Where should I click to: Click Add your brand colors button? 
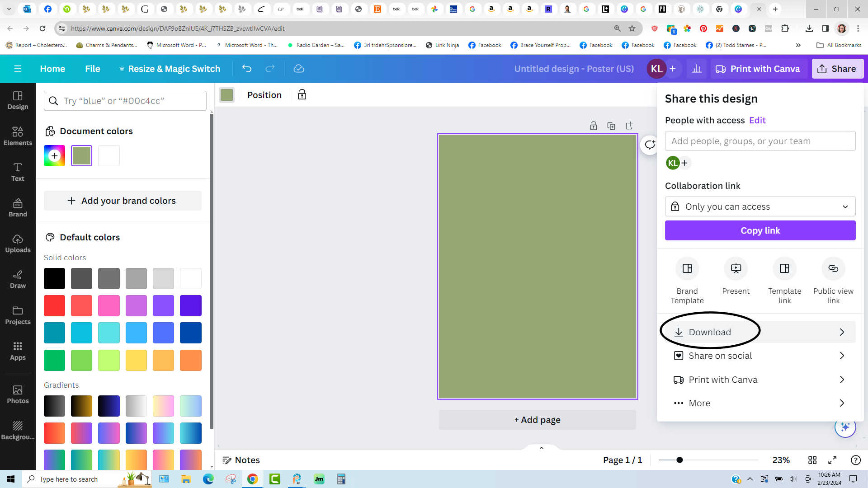123,201
